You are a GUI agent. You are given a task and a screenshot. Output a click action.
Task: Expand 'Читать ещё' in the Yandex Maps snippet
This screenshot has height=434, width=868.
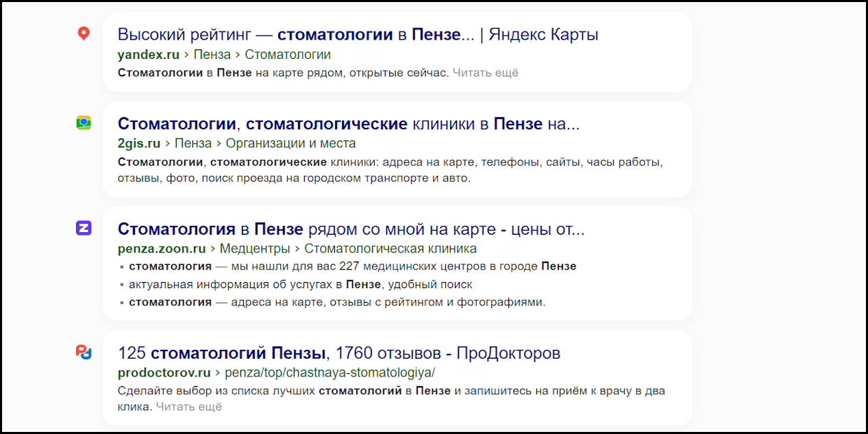point(485,73)
